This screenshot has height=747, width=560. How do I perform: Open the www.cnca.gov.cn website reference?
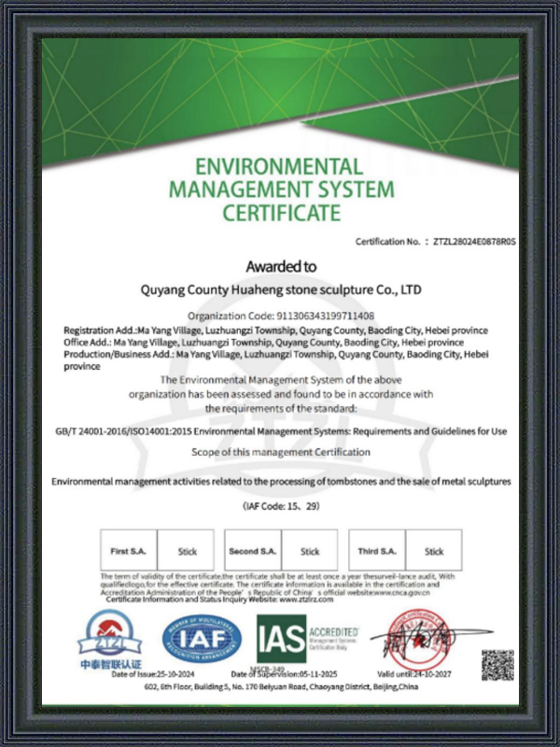(402, 593)
